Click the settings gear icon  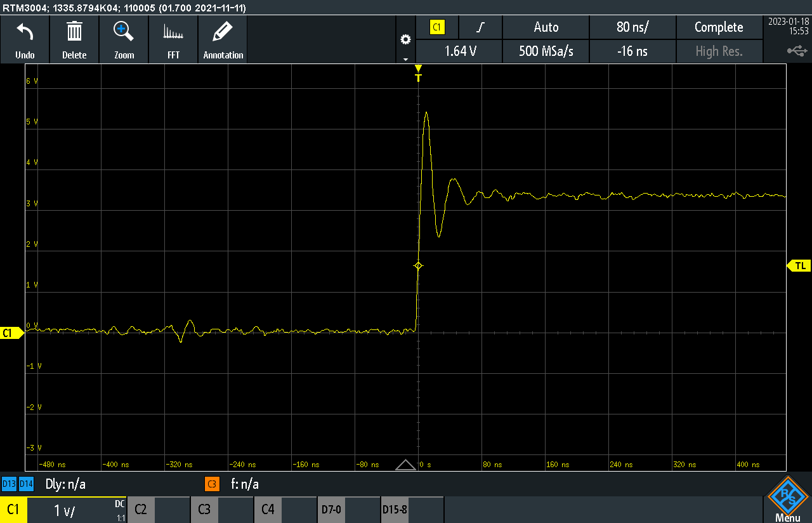[x=405, y=39]
